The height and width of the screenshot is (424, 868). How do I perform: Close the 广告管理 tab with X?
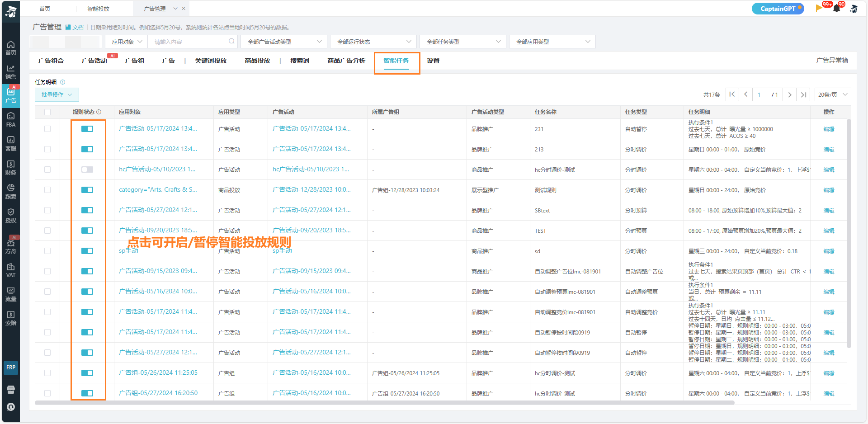[x=184, y=9]
